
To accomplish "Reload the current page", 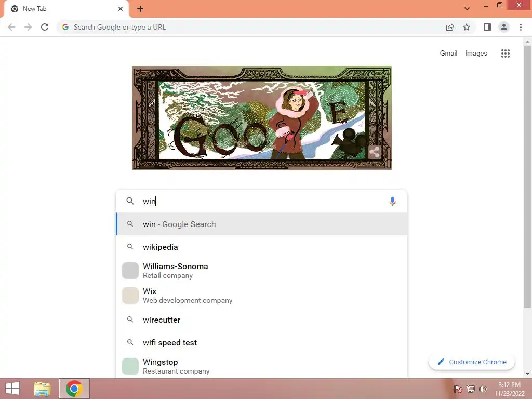I will 45,27.
